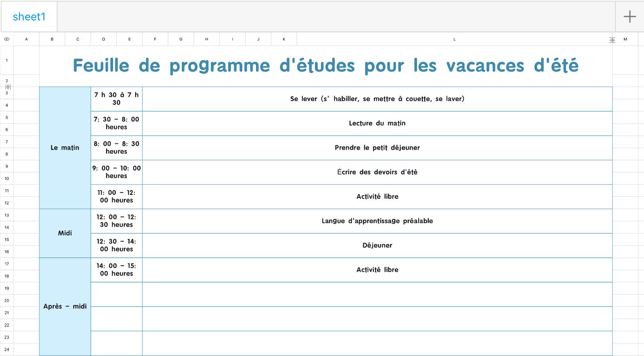644x356 pixels.
Task: Click 'Activité libre' in the morning section
Action: pos(377,196)
